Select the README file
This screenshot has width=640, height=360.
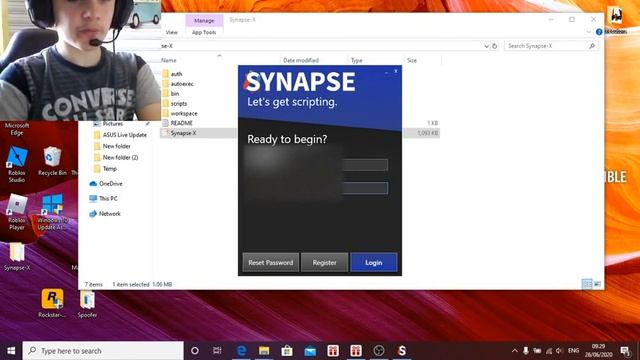pyautogui.click(x=181, y=123)
